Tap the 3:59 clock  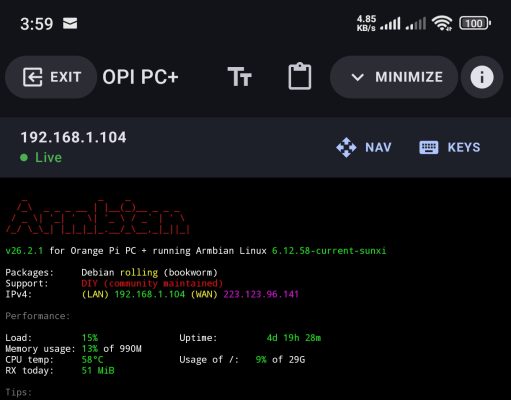37,24
